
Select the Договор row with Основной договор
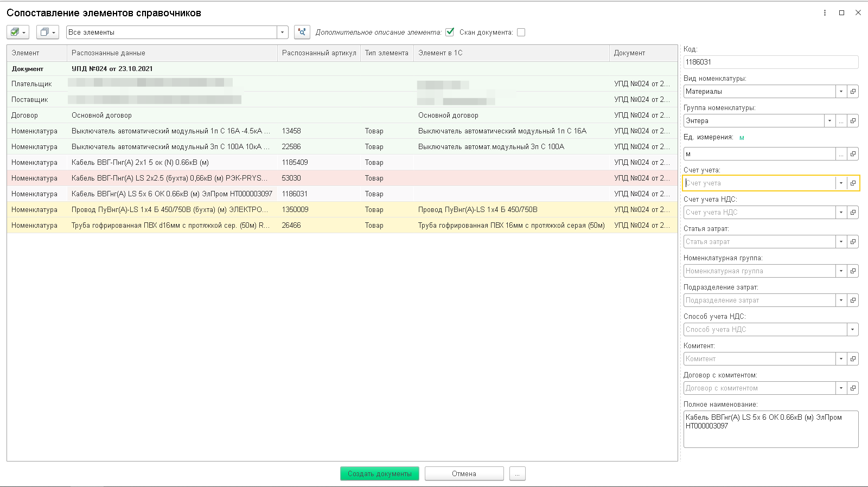pyautogui.click(x=342, y=116)
